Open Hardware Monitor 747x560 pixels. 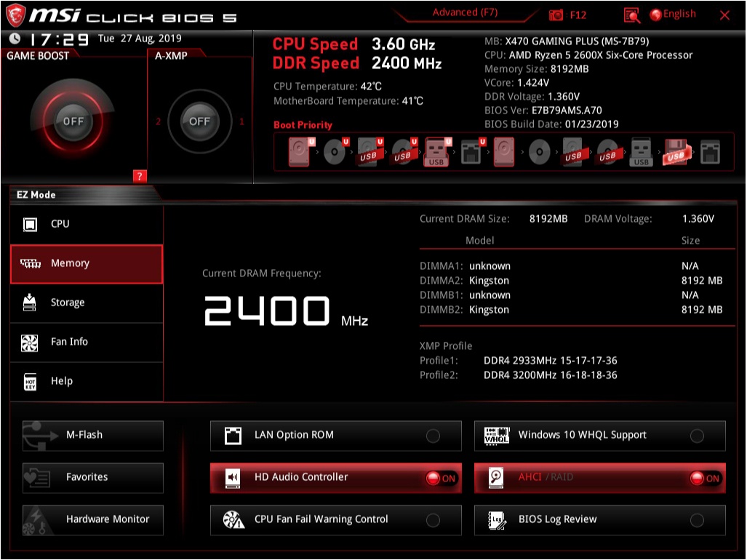93,520
